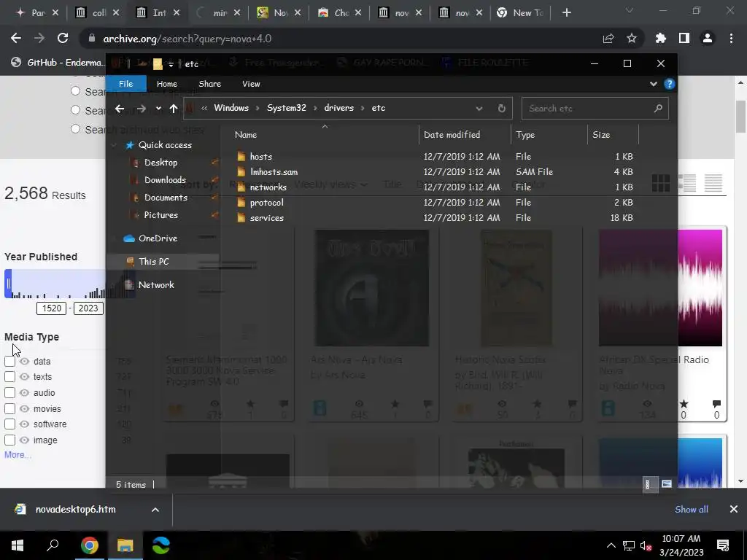Click the Year Published histogram slider handle
The width and height of the screenshot is (747, 560).
pyautogui.click(x=8, y=284)
